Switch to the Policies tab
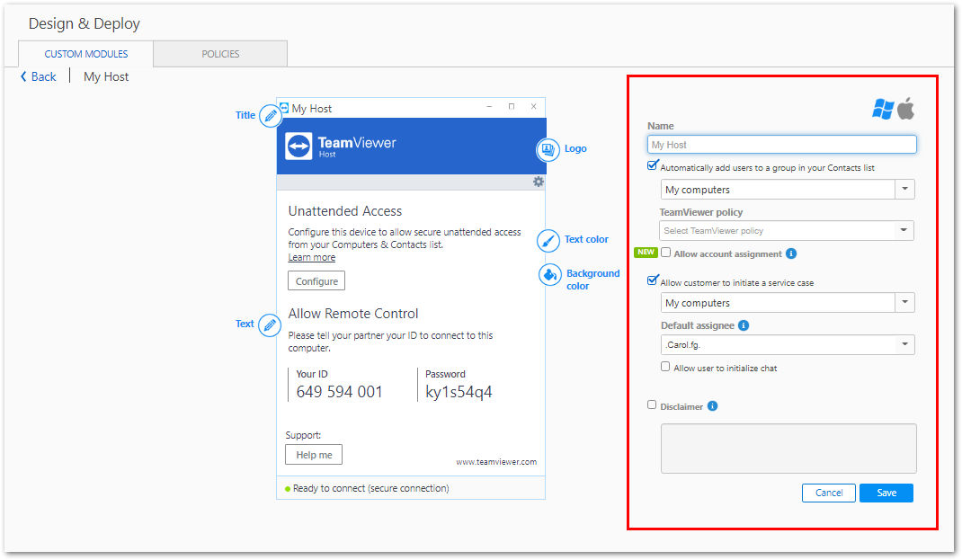 (x=220, y=54)
